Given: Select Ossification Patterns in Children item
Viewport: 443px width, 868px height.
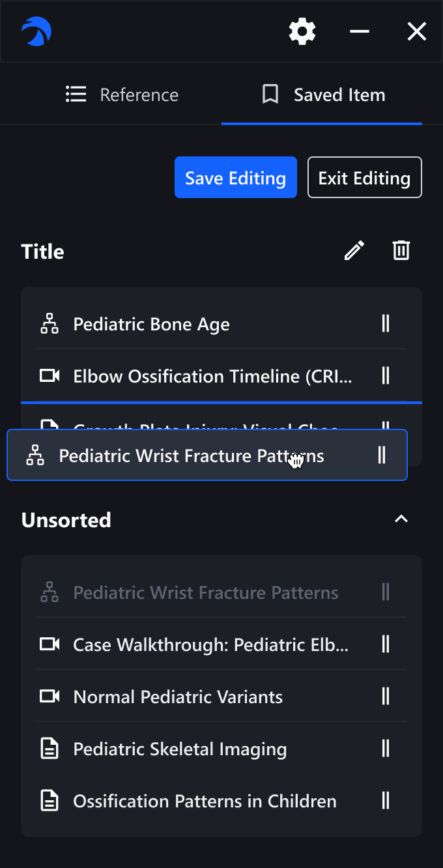Looking at the screenshot, I should [221, 801].
